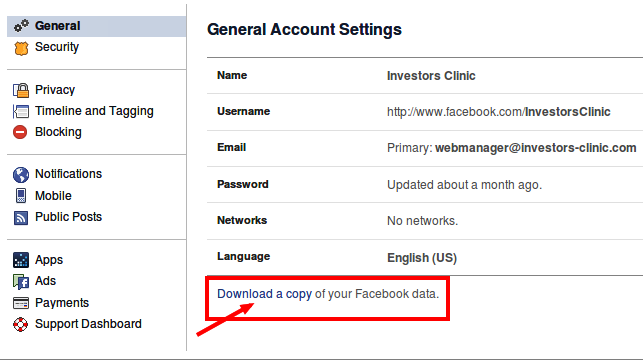Click the Support Dashboard lifebuoy icon

[21, 324]
